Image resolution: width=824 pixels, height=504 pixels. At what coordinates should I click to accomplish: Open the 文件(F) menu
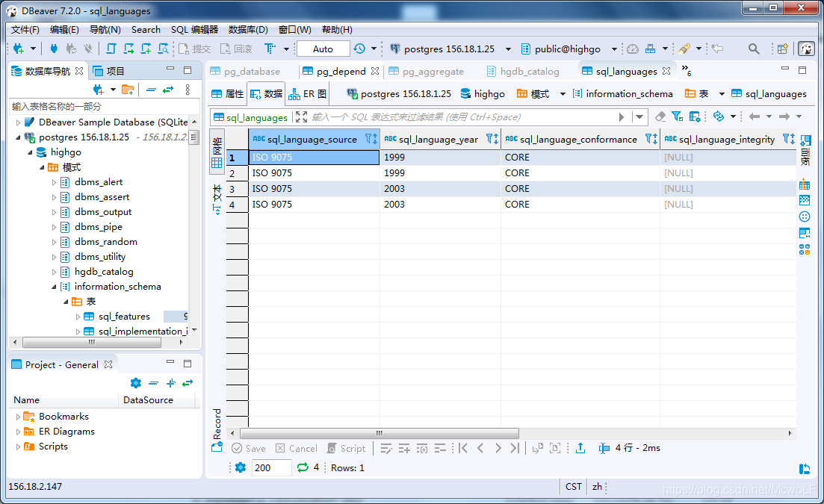[25, 29]
